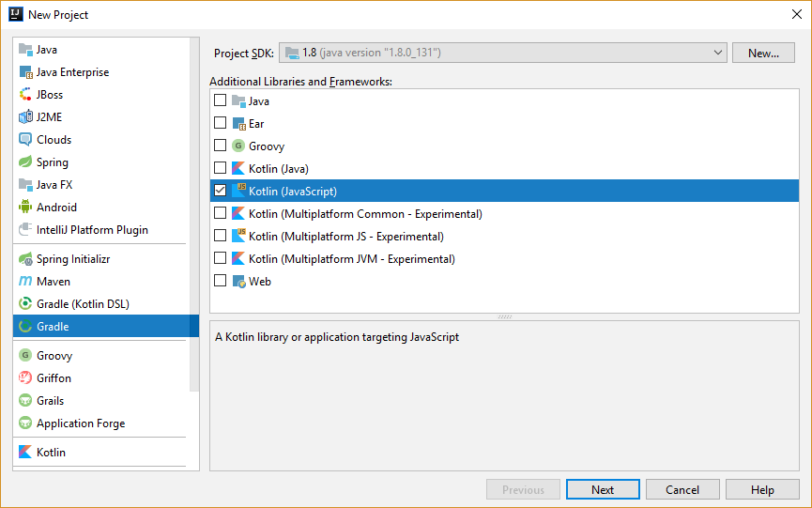Select J2ME project type label

(x=49, y=117)
